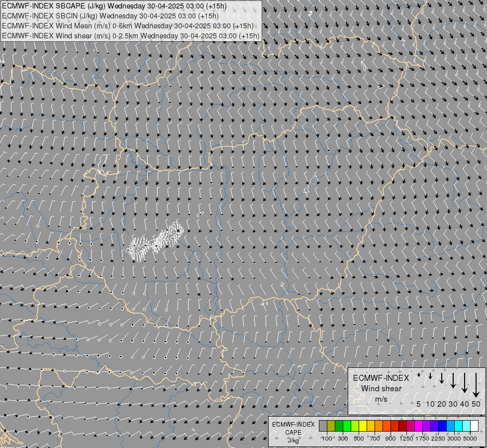Viewport: 487px width, 448px height.
Task: Pick the brick red CAPE swatch after 900
Action: point(395,426)
